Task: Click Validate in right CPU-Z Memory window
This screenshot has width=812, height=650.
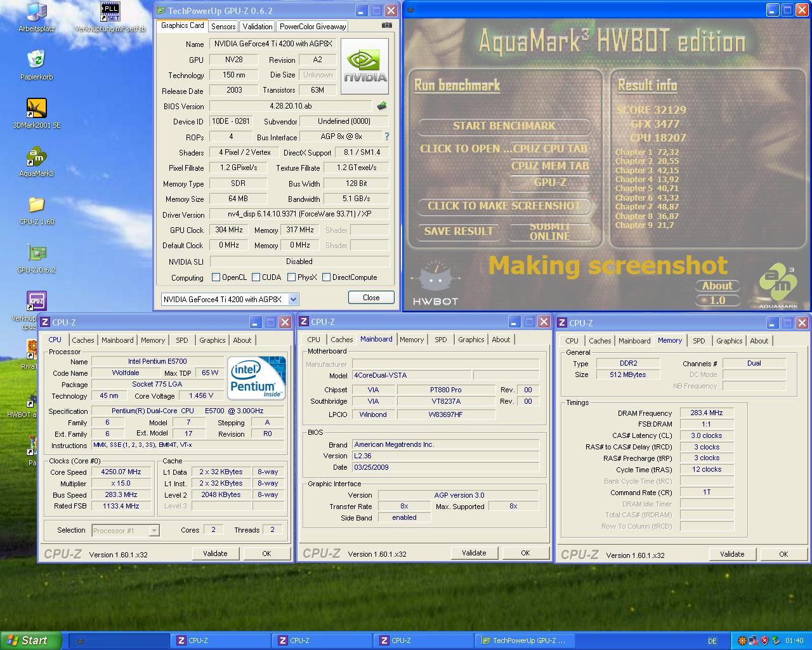Action: point(732,554)
